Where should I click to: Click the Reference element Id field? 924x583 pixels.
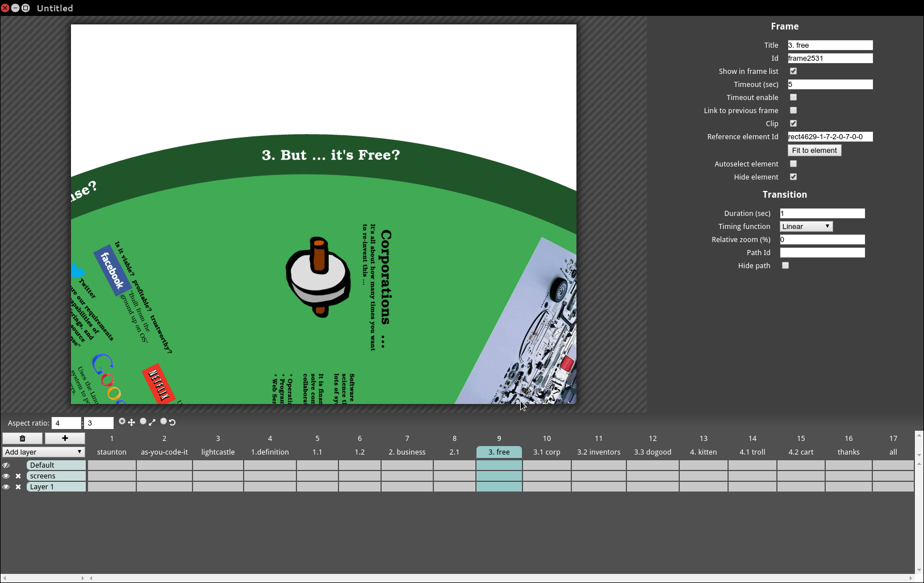point(830,137)
